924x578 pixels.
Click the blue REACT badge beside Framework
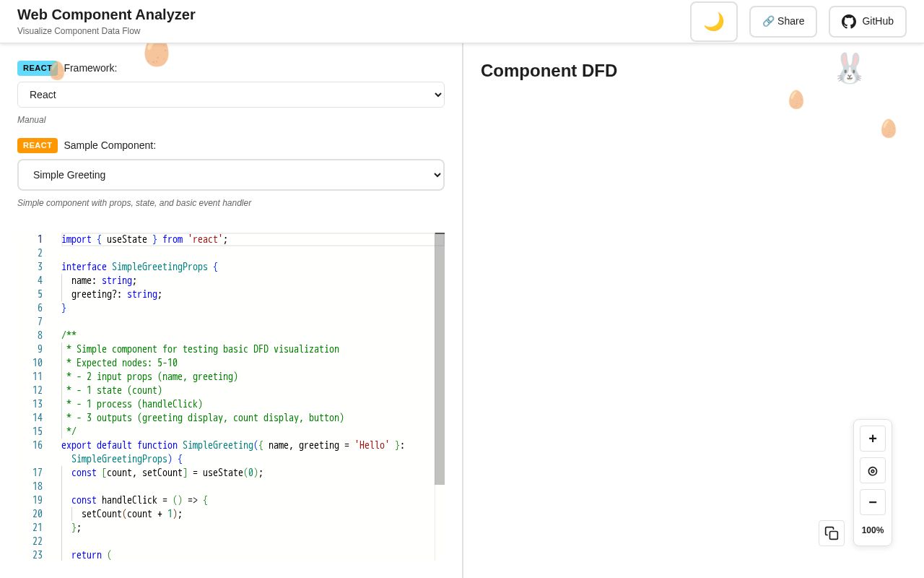[x=38, y=68]
